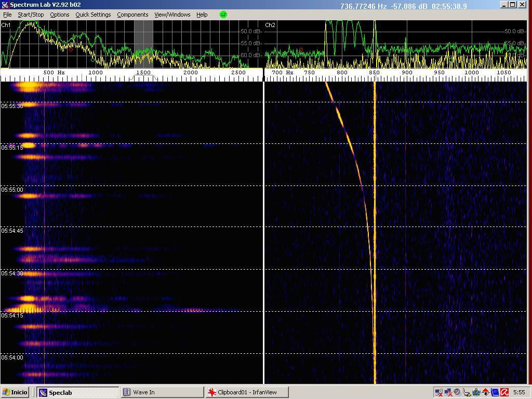Screen dimensions: 532x399
Task: Click the green arch tray icon
Action: click(x=476, y=392)
